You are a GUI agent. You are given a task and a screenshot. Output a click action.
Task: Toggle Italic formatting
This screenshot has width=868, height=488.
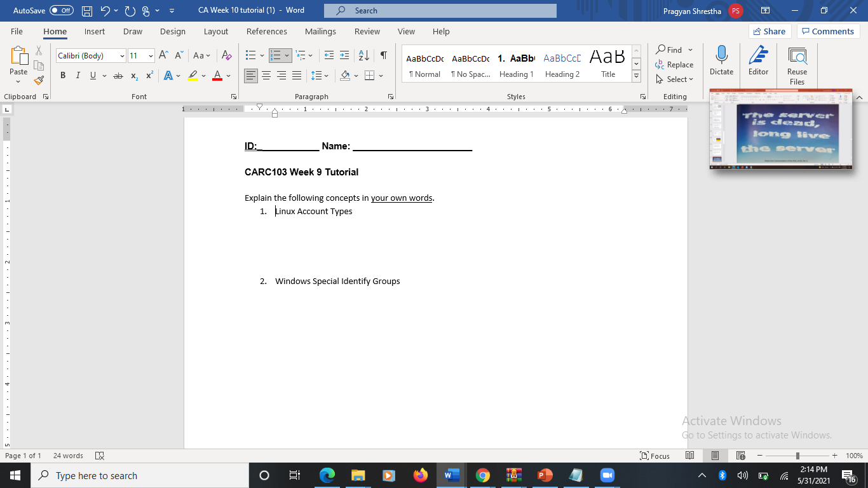pos(78,76)
